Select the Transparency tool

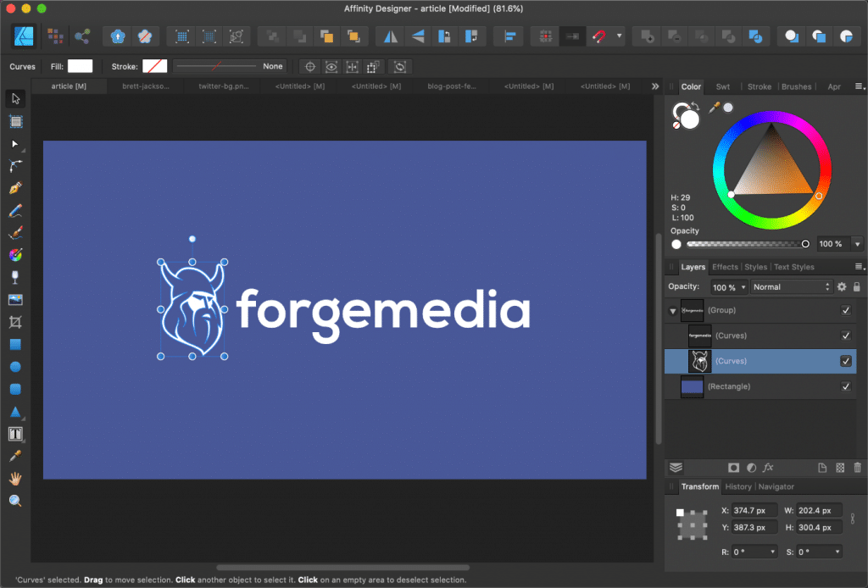(x=15, y=277)
